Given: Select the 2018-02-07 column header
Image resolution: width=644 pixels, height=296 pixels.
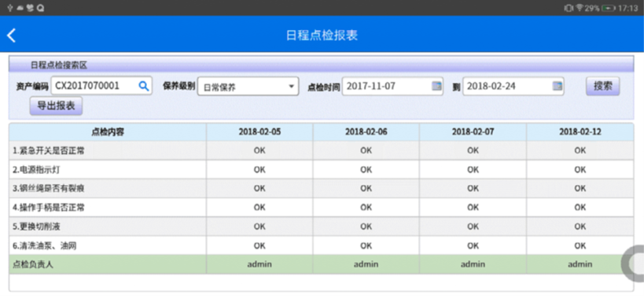Looking at the screenshot, I should [473, 132].
